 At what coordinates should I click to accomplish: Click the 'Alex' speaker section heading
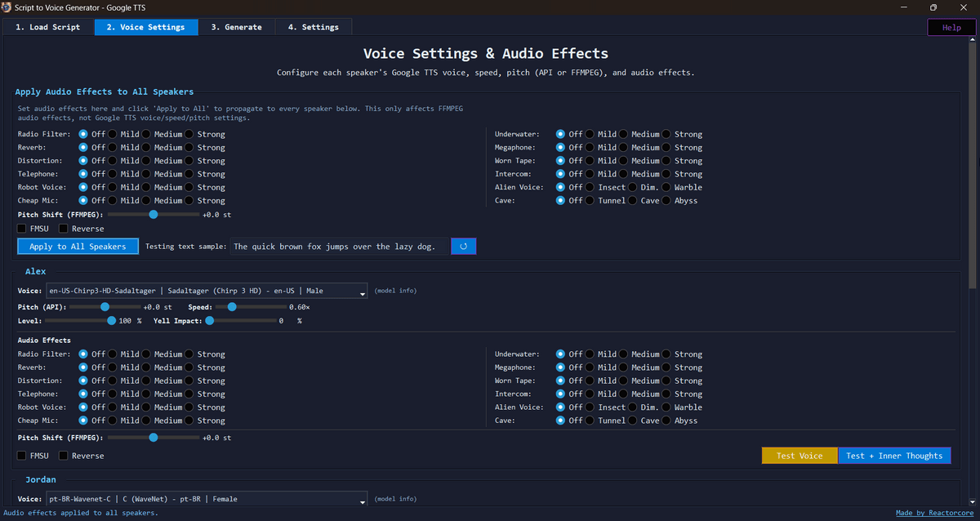point(35,272)
